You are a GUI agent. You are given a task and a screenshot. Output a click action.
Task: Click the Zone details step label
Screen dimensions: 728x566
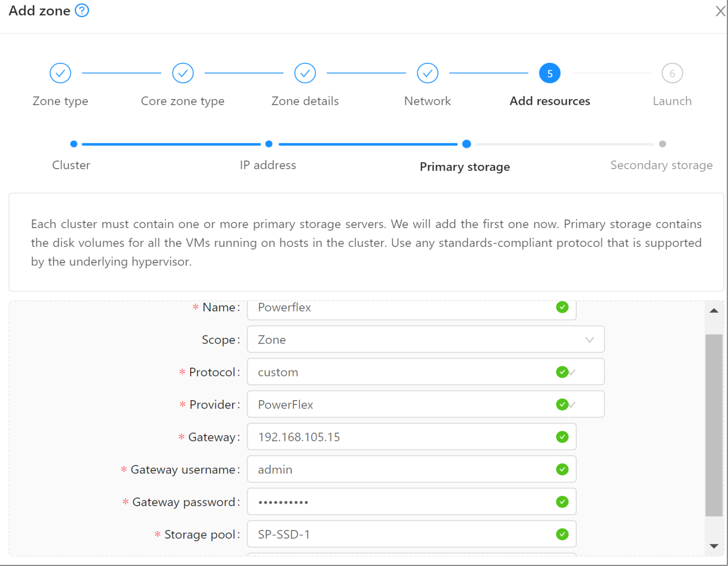(305, 101)
